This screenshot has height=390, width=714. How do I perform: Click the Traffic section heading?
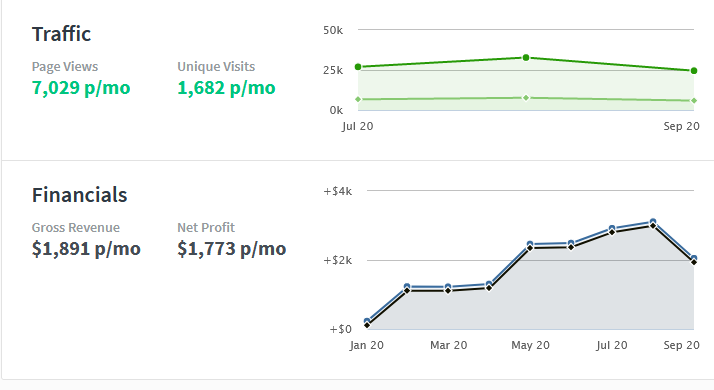click(x=61, y=34)
